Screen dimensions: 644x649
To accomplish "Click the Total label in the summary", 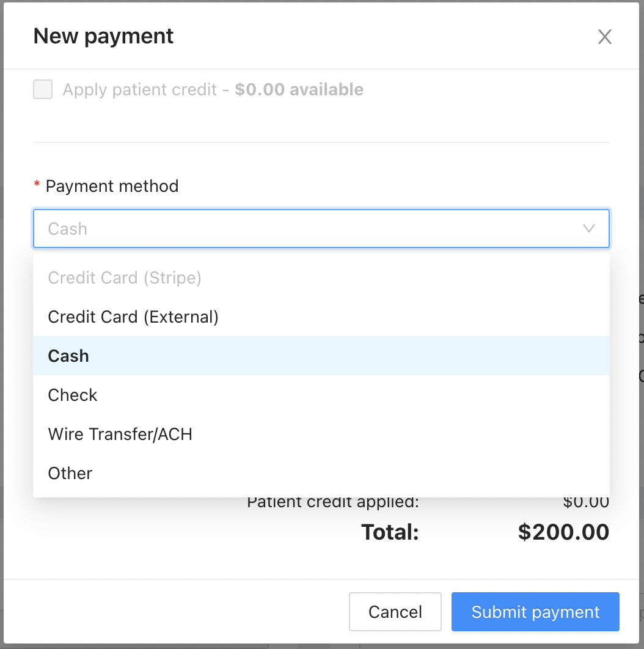I will point(389,532).
